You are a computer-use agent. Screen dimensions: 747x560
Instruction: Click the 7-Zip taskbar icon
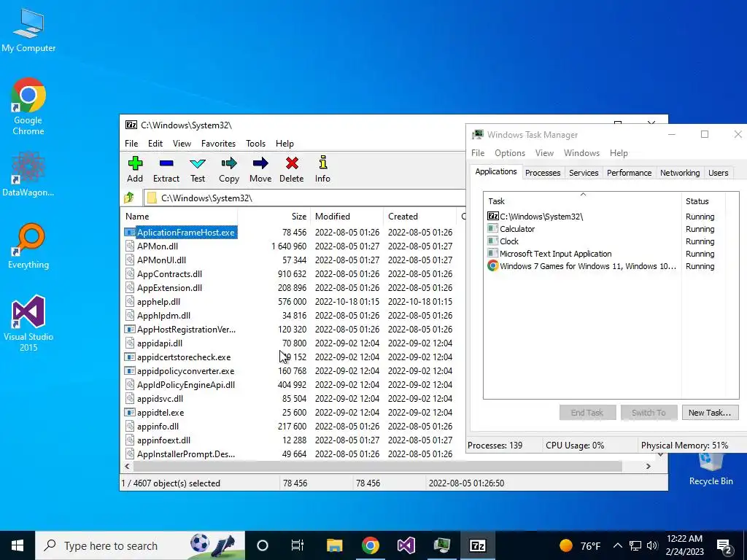click(x=477, y=545)
